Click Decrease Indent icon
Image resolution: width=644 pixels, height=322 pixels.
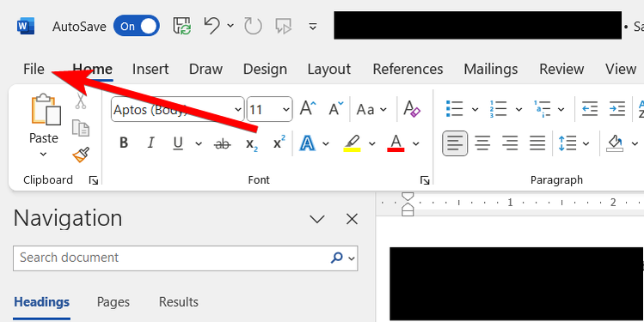point(590,109)
